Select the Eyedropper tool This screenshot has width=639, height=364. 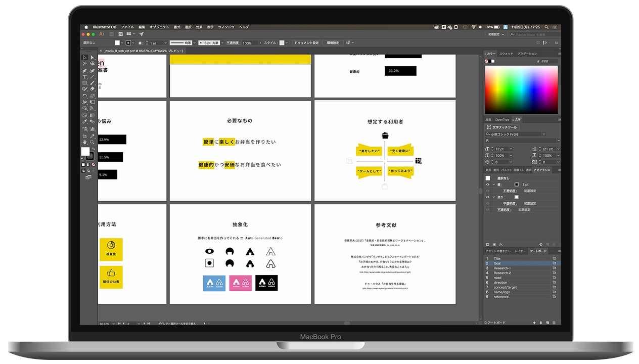pos(85,121)
